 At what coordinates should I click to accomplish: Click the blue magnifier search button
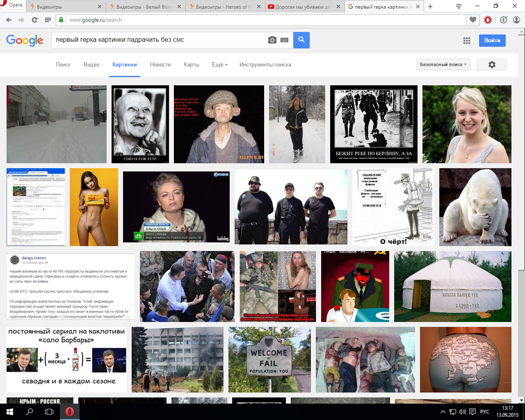[x=301, y=40]
